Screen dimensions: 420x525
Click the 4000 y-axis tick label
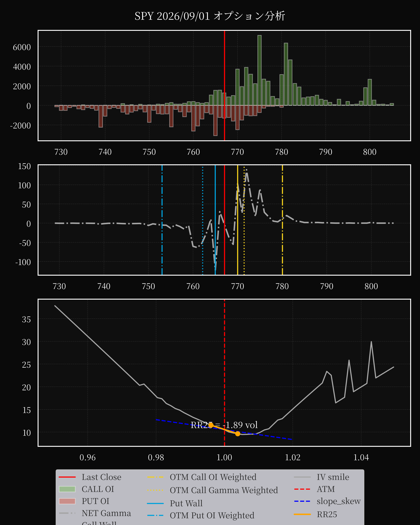coord(22,67)
